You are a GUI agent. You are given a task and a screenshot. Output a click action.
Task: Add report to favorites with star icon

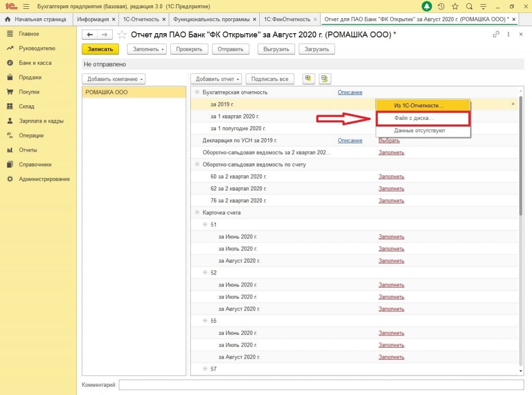coord(122,34)
